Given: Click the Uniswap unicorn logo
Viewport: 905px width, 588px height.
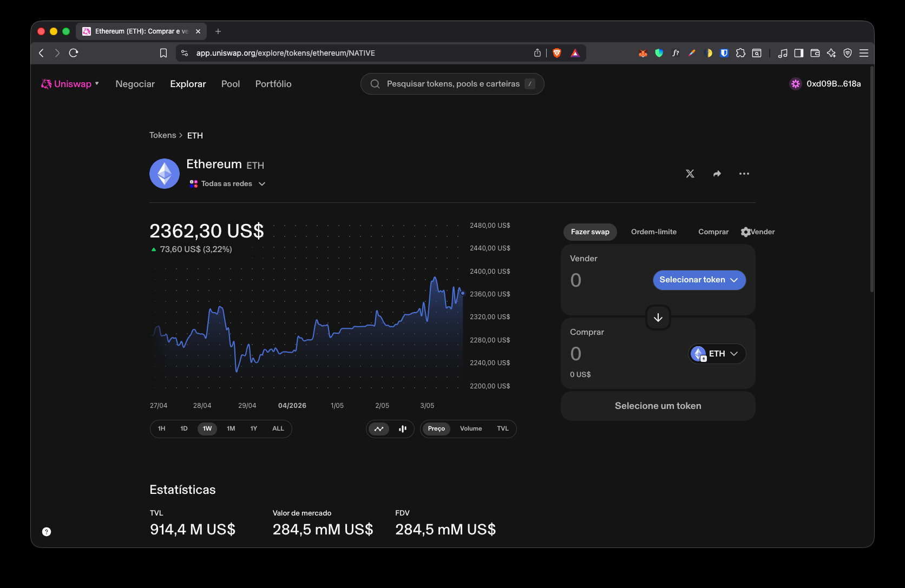Looking at the screenshot, I should (47, 84).
